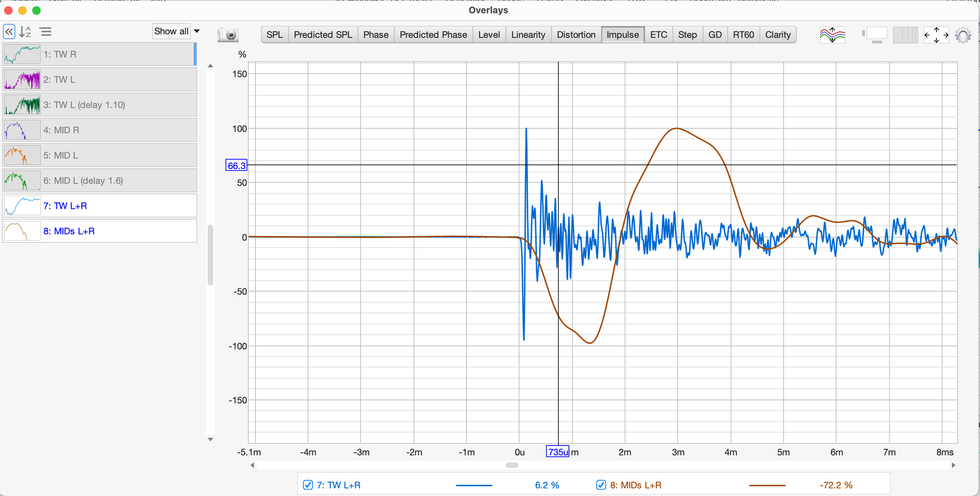Select the 4: MID R measurement
The width and height of the screenshot is (980, 496).
[x=100, y=130]
